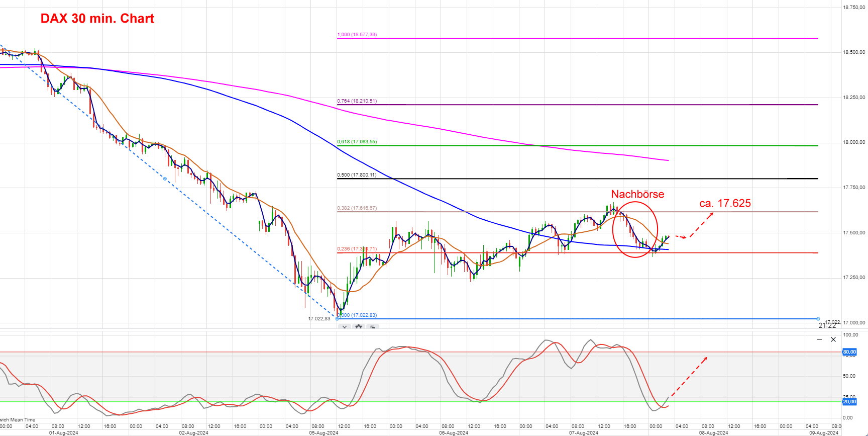This screenshot has width=868, height=436.
Task: Select the right-end handle of the 0,000 Fibonacci line
Action: [818, 319]
